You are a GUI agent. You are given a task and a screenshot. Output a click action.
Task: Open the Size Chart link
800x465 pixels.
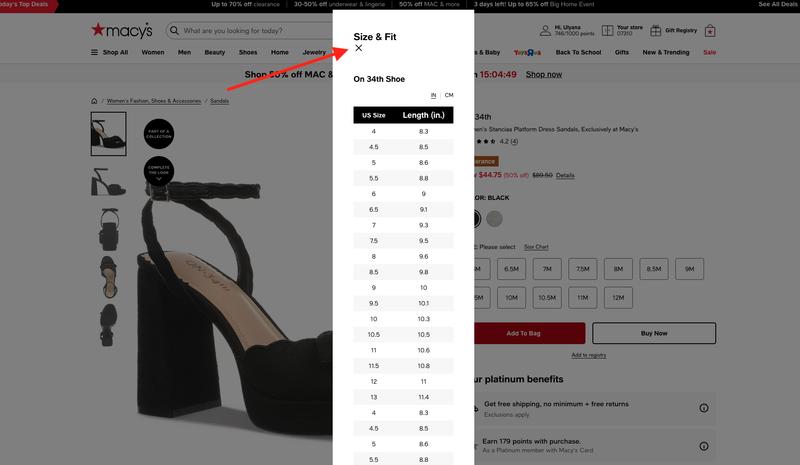[x=536, y=247]
